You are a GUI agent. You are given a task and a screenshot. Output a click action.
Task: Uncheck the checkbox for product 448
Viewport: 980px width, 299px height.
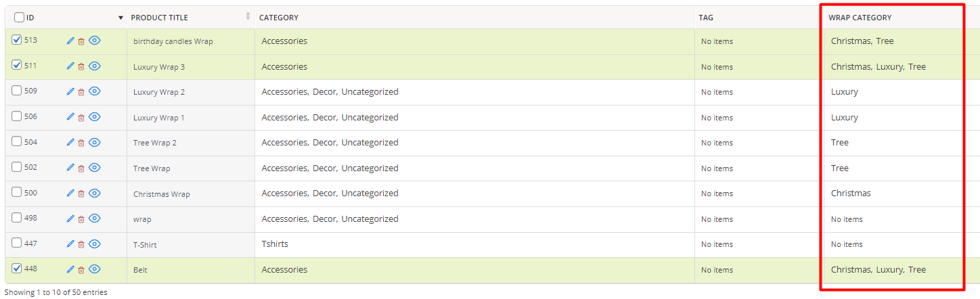click(17, 269)
